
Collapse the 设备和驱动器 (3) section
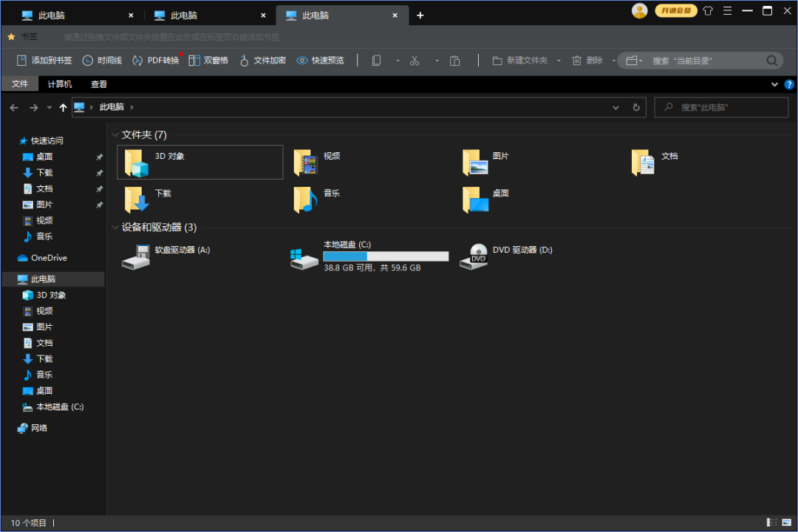tap(115, 228)
